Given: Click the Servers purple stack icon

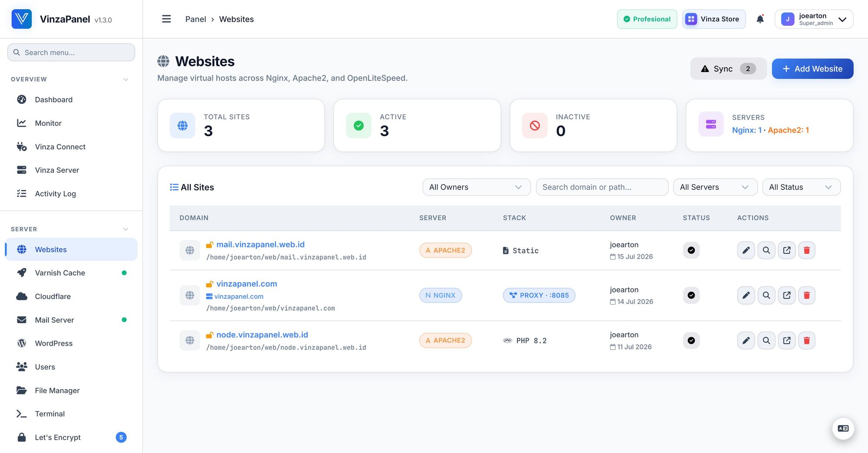Looking at the screenshot, I should point(711,124).
